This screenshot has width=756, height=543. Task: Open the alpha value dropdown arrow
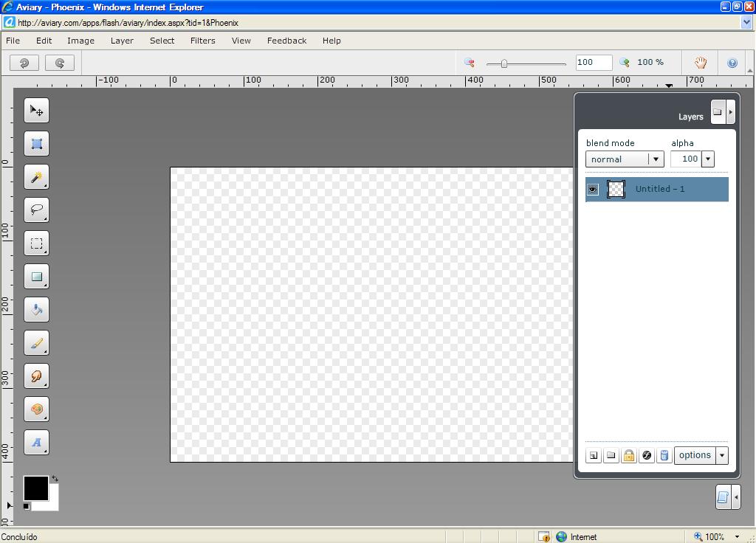tap(708, 159)
